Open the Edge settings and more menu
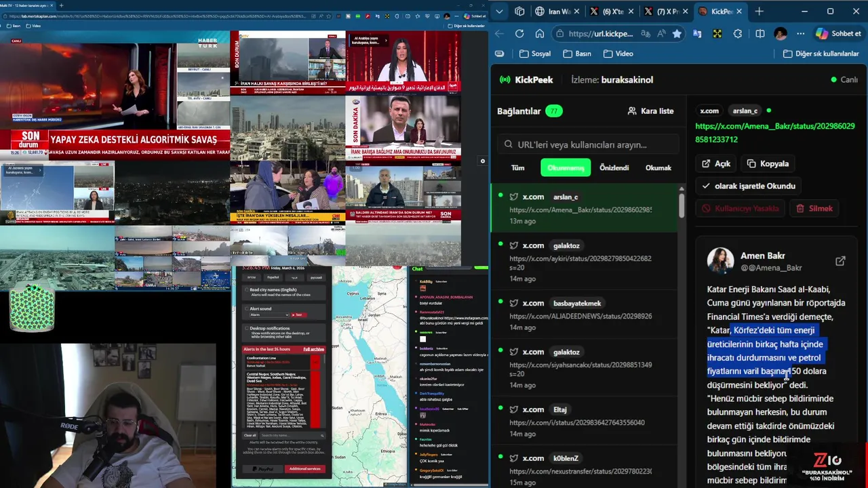868x488 pixels. point(801,33)
